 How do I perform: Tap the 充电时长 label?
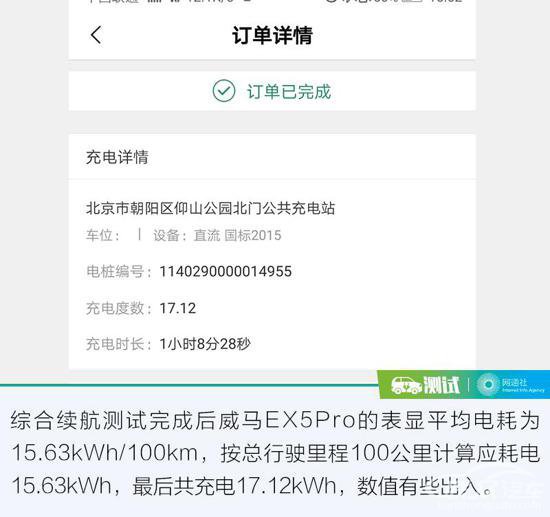119,344
